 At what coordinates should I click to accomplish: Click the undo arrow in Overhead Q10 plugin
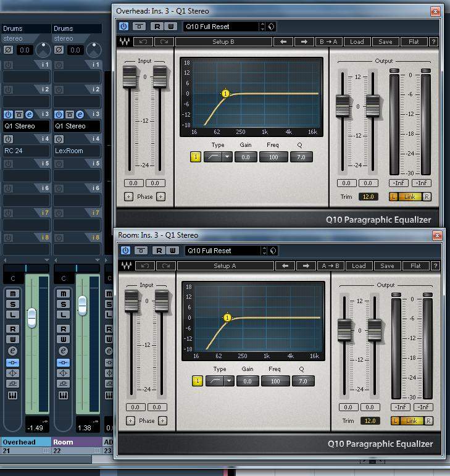pyautogui.click(x=144, y=42)
